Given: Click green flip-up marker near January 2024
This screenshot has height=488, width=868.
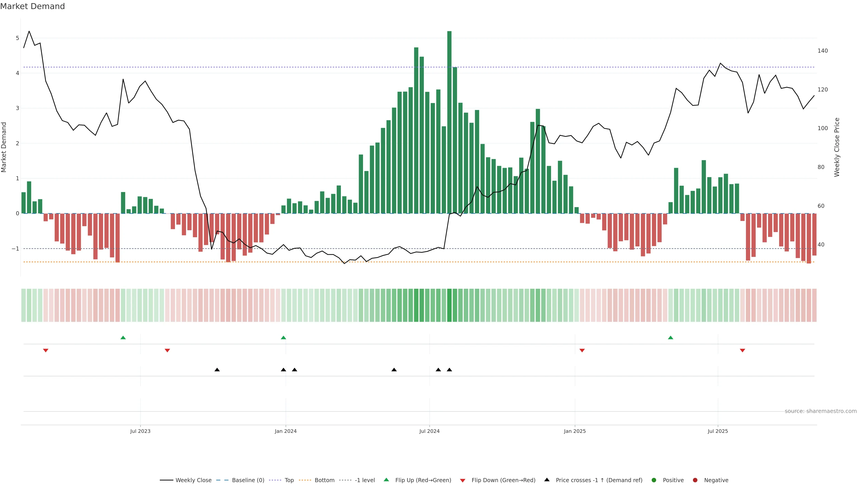Looking at the screenshot, I should point(283,338).
